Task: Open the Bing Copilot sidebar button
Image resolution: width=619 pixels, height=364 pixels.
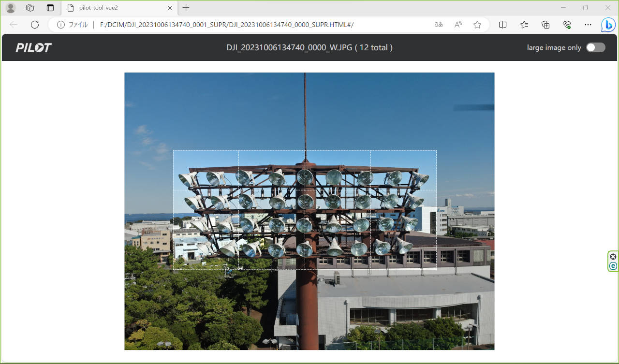Action: click(x=608, y=25)
